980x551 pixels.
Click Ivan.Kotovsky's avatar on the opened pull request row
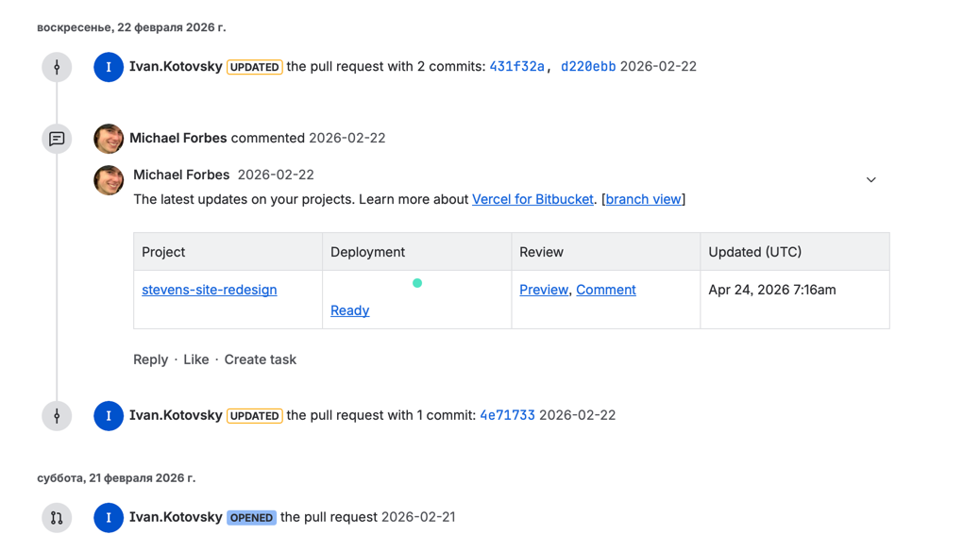pos(109,518)
